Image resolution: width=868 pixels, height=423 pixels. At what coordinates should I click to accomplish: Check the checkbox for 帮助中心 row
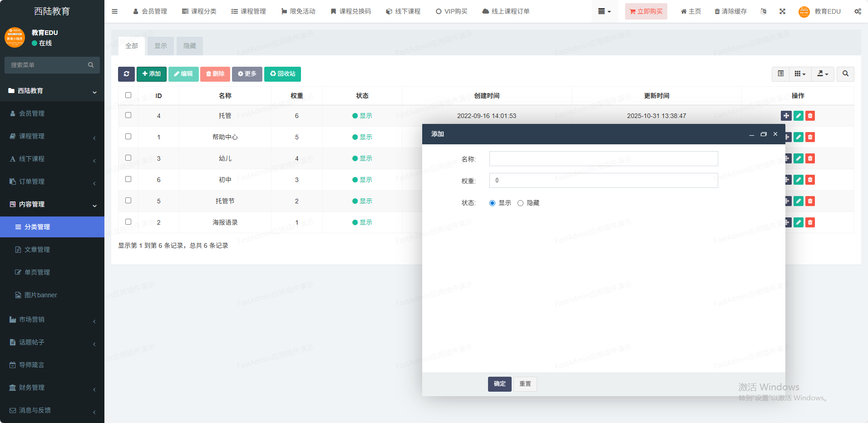coord(128,137)
